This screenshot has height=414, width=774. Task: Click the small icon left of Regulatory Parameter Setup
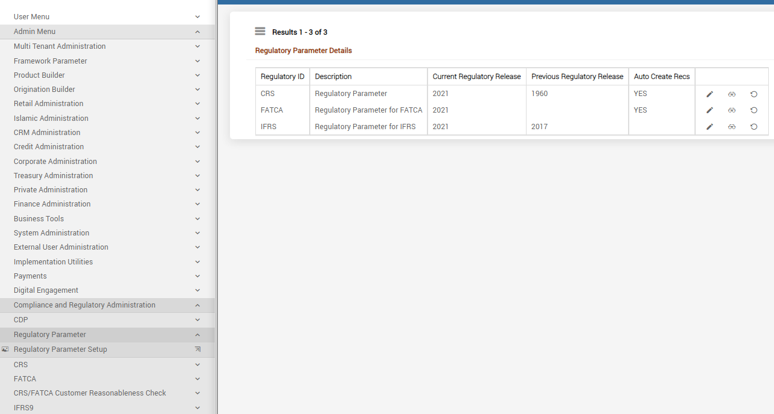(5, 349)
